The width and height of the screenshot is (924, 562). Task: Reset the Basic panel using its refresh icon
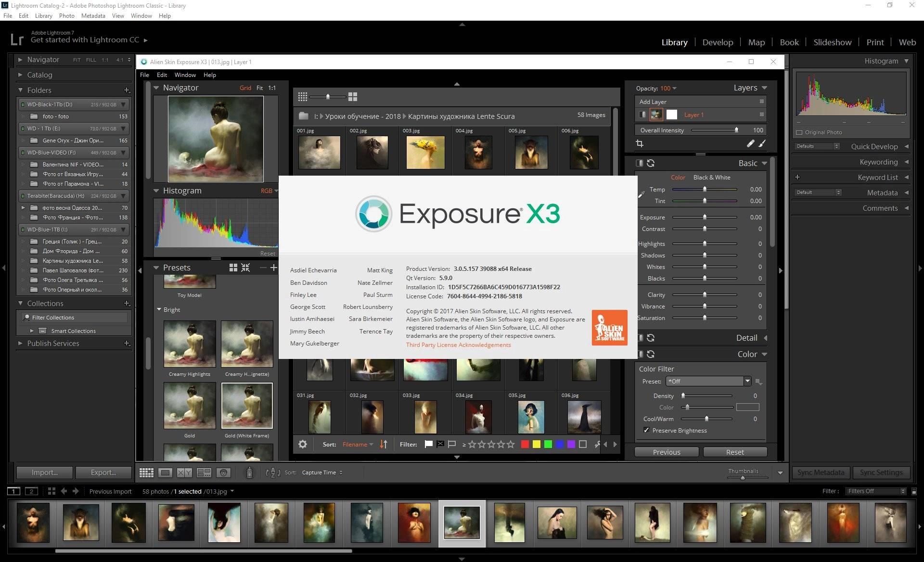pyautogui.click(x=651, y=163)
